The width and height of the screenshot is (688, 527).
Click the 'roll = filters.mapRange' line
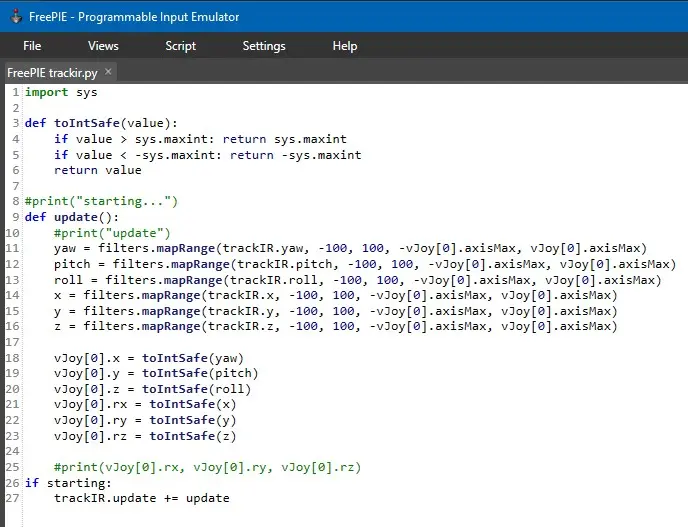[x=358, y=280]
